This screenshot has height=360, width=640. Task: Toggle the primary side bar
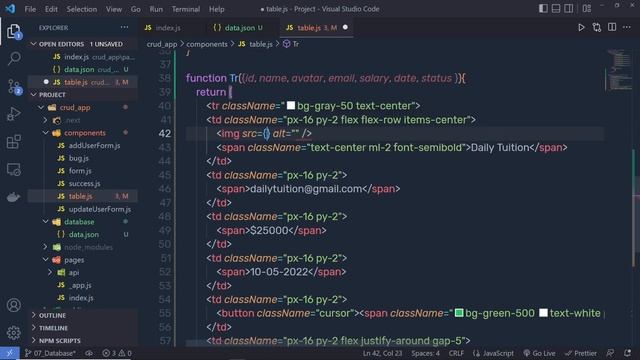coord(543,9)
